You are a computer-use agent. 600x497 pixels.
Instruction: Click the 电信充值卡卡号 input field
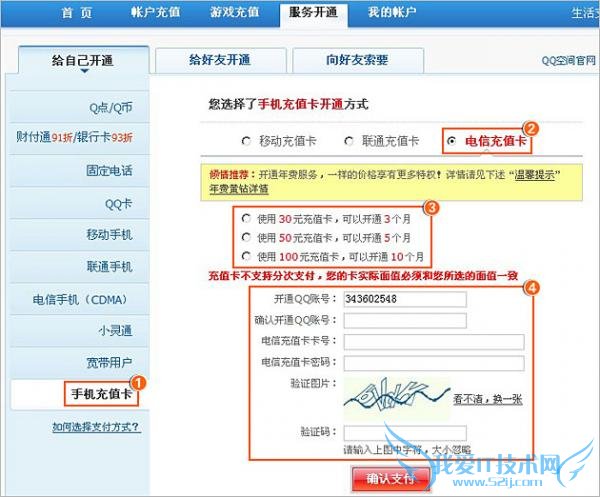pyautogui.click(x=434, y=342)
